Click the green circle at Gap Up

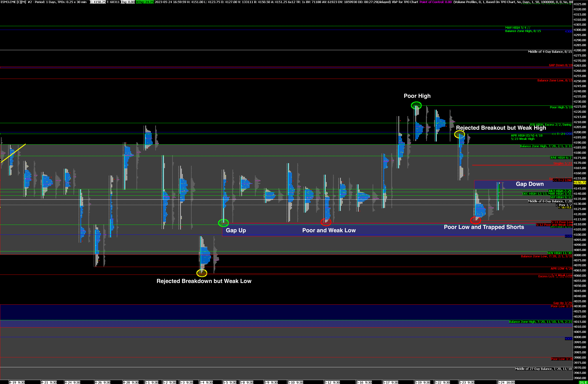tap(223, 223)
